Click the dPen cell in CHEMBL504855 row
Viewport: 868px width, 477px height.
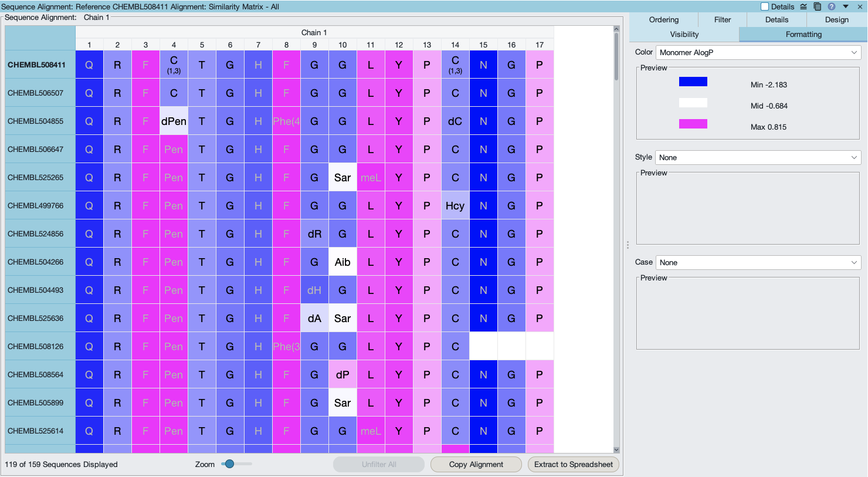tap(174, 121)
